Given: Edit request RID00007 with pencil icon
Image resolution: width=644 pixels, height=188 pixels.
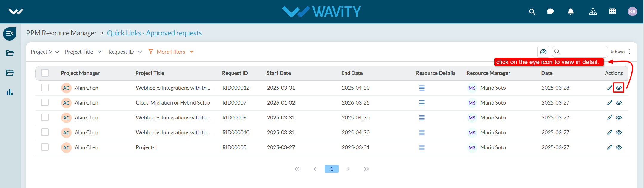Looking at the screenshot, I should point(610,102).
